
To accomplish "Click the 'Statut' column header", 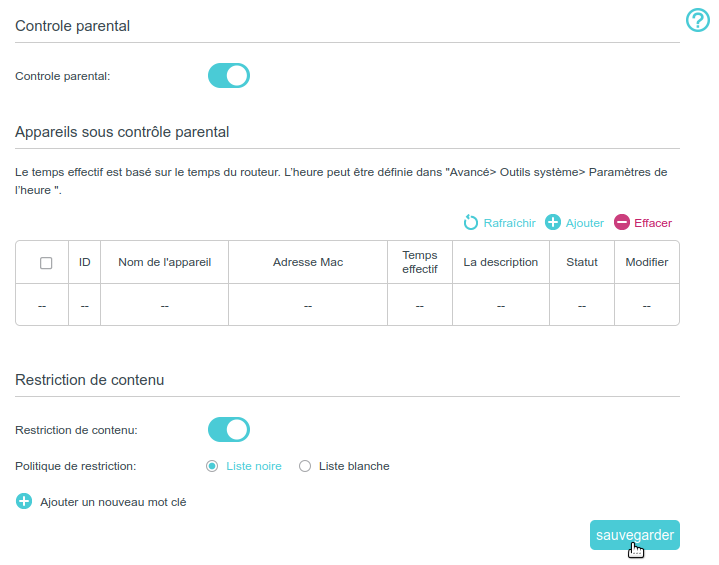I will coord(582,262).
